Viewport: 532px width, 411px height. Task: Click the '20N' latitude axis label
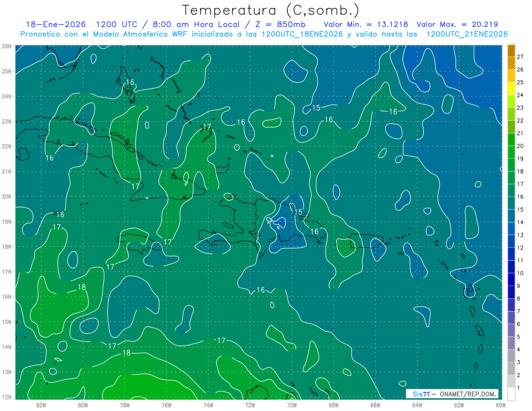point(6,196)
